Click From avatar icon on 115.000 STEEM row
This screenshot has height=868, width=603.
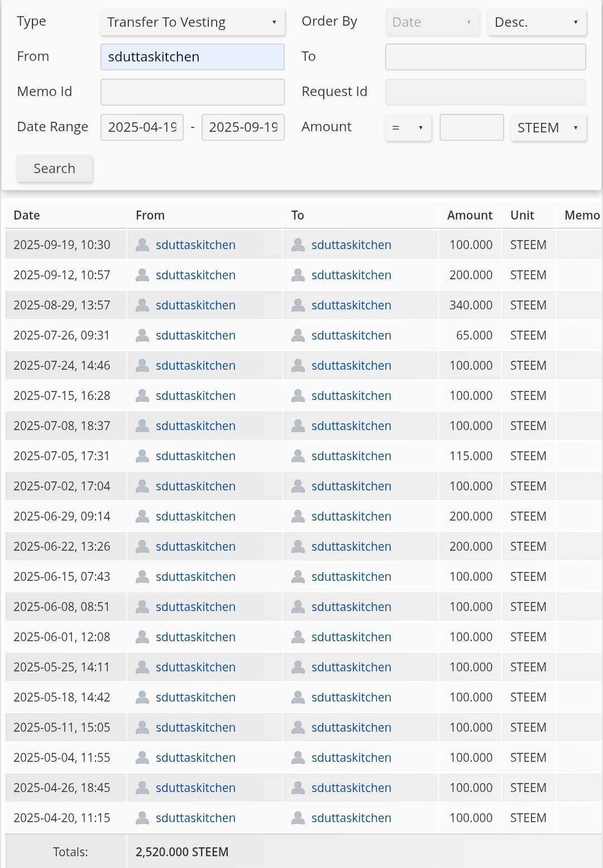142,456
